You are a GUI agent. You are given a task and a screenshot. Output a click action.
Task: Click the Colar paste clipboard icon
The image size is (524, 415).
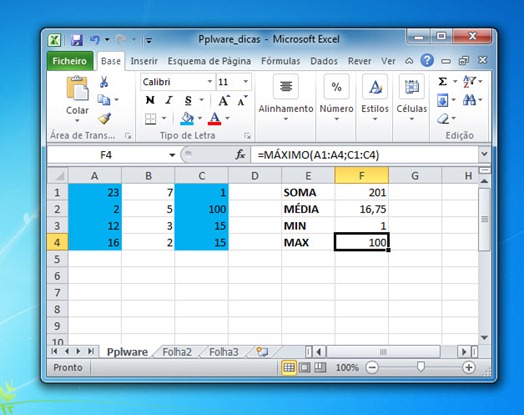pyautogui.click(x=78, y=88)
